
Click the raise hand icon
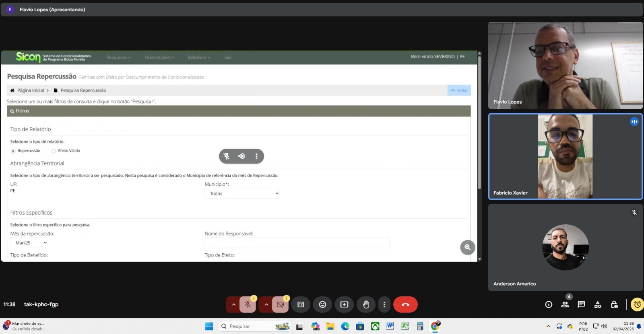tap(366, 305)
